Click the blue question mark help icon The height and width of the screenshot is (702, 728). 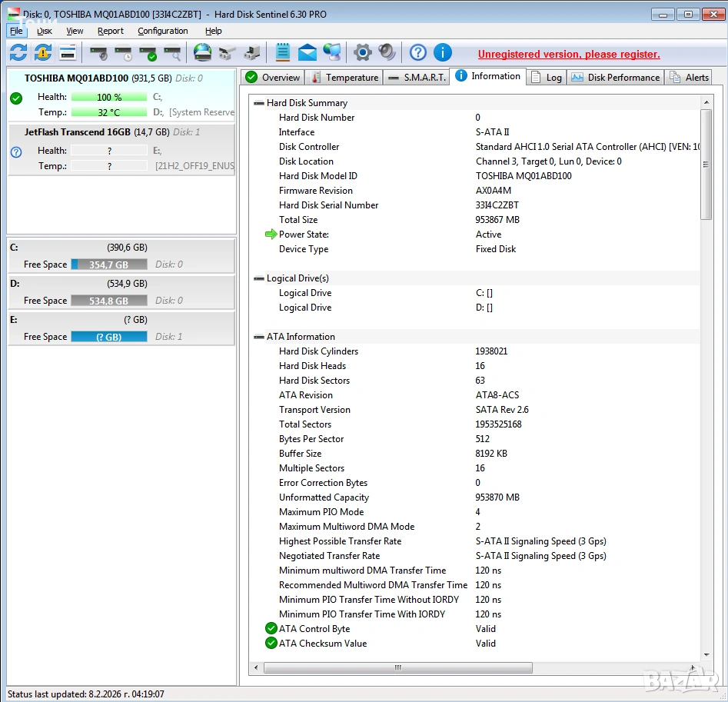click(417, 52)
